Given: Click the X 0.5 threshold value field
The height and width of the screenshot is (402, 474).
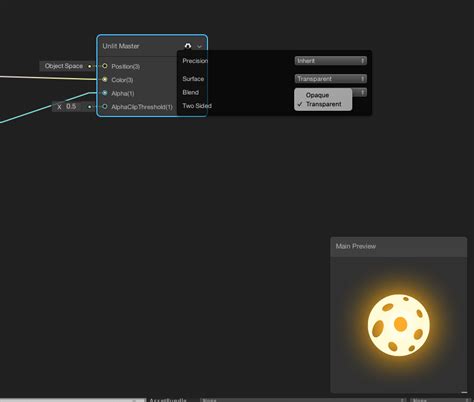Looking at the screenshot, I should 71,107.
